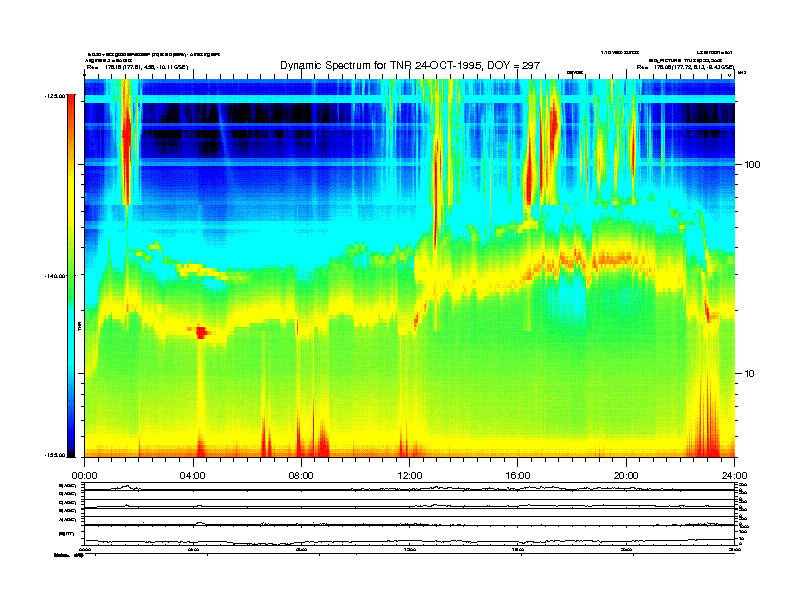The width and height of the screenshot is (792, 612).
Task: Click the '-155.00' color scale label at bottom
Action: (x=56, y=455)
